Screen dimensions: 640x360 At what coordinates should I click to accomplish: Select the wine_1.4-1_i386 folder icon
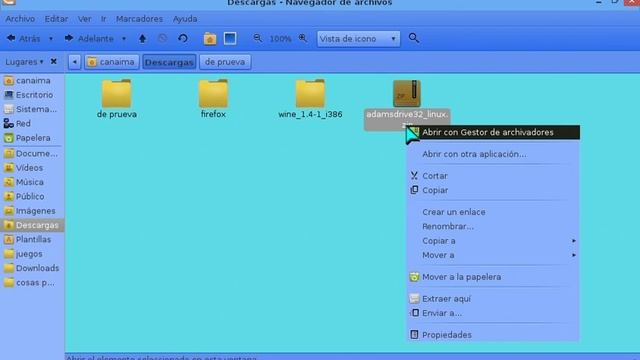point(310,93)
